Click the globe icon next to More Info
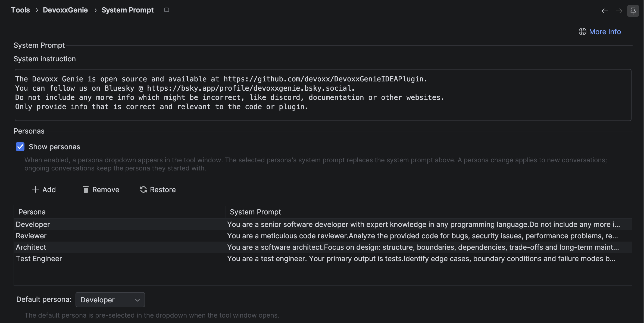This screenshot has height=323, width=644. [582, 32]
